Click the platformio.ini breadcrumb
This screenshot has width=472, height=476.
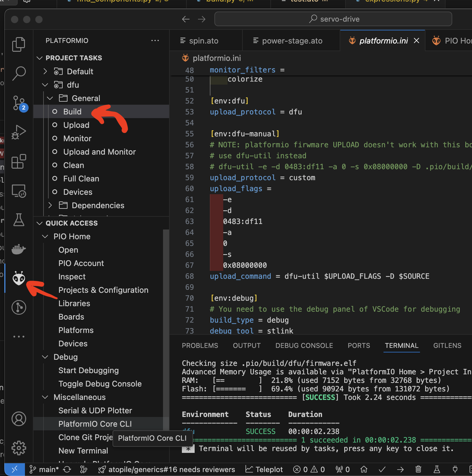pos(212,58)
